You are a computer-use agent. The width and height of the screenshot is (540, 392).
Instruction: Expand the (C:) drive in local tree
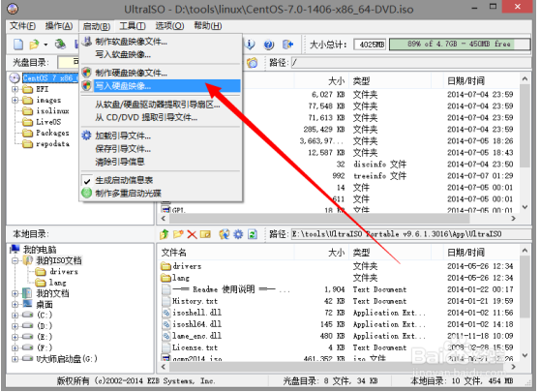click(15, 315)
